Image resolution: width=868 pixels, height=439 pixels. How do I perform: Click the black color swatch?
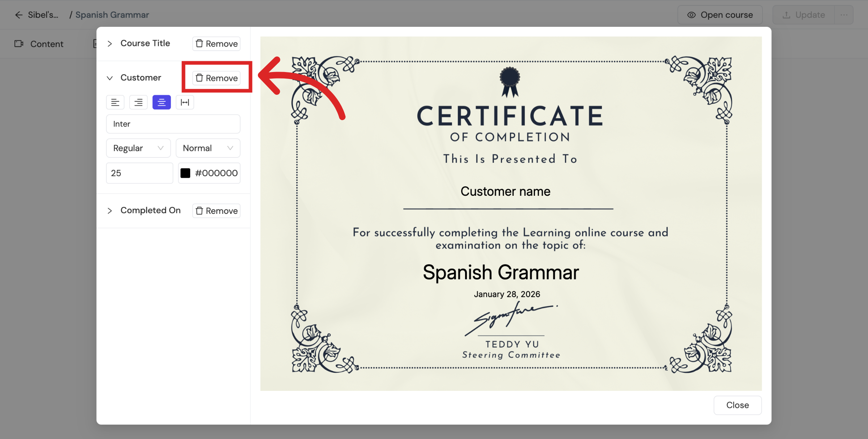(185, 173)
